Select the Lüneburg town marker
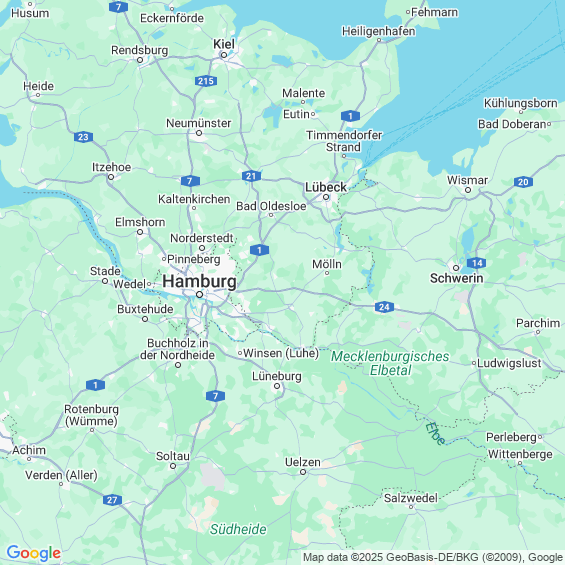This screenshot has width=565, height=565. pos(277,386)
